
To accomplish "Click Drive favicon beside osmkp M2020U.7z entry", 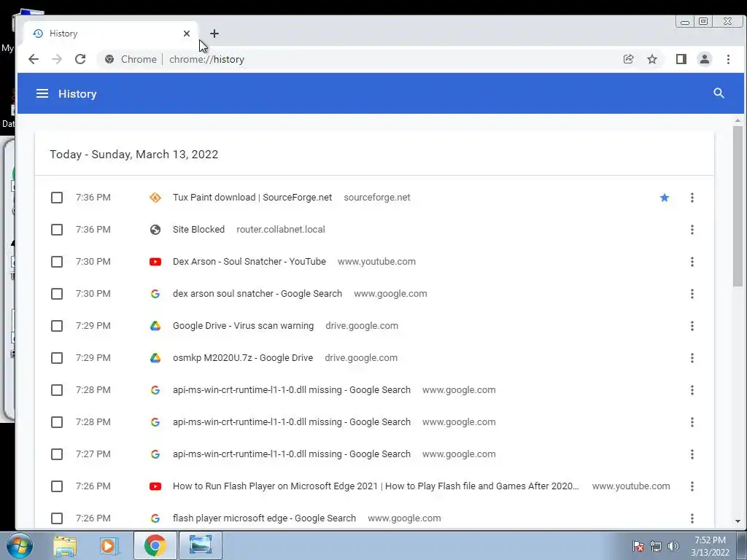I will click(155, 358).
